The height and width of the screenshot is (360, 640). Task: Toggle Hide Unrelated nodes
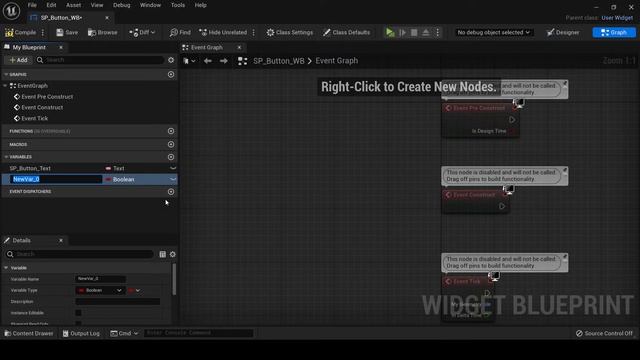[223, 32]
